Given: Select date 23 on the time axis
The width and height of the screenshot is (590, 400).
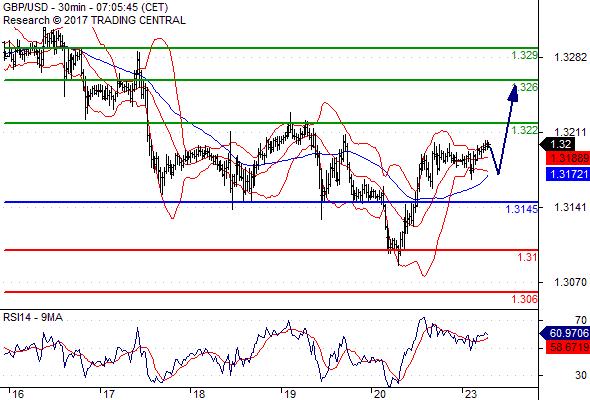Looking at the screenshot, I should 470,394.
